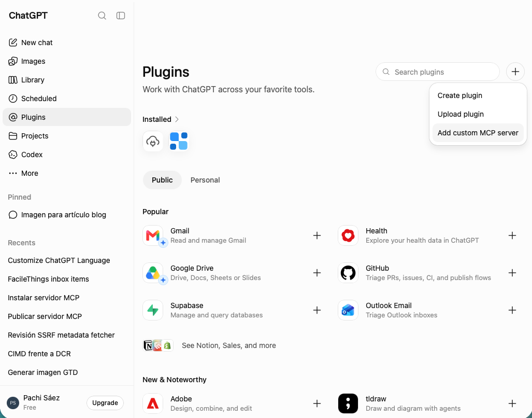Image resolution: width=532 pixels, height=418 pixels.
Task: Click the Adobe plugin title
Action: [181, 399]
